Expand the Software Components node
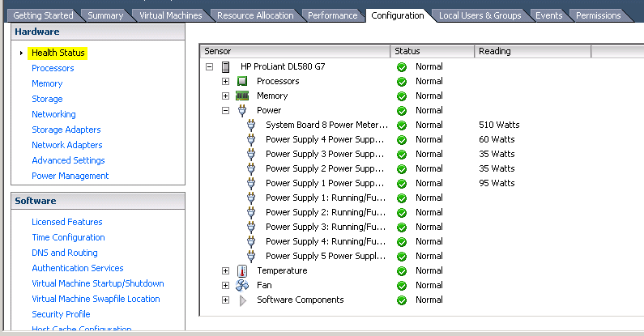This screenshot has height=336, width=644. click(x=225, y=300)
